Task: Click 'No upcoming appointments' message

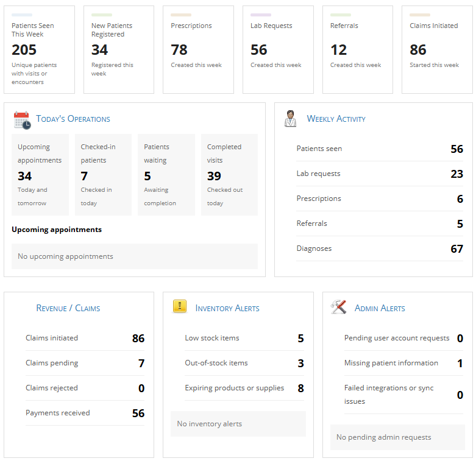Action: click(135, 256)
